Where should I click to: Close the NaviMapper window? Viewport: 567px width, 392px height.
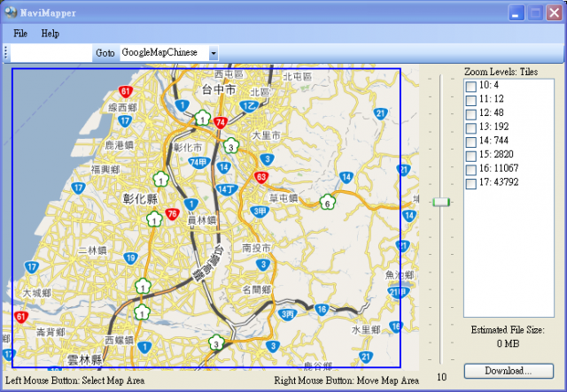point(554,12)
